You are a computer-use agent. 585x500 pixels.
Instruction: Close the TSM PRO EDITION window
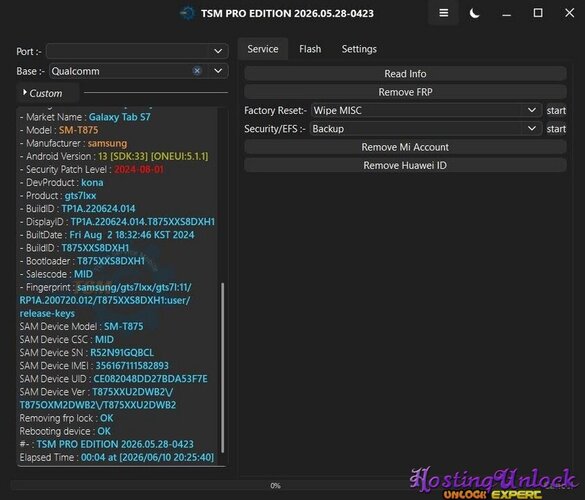tap(569, 13)
